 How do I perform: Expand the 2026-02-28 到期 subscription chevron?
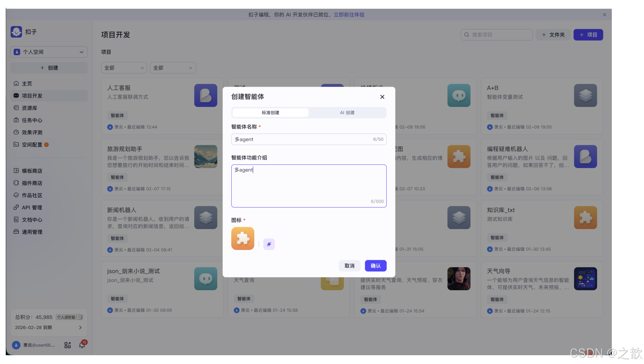click(80, 327)
